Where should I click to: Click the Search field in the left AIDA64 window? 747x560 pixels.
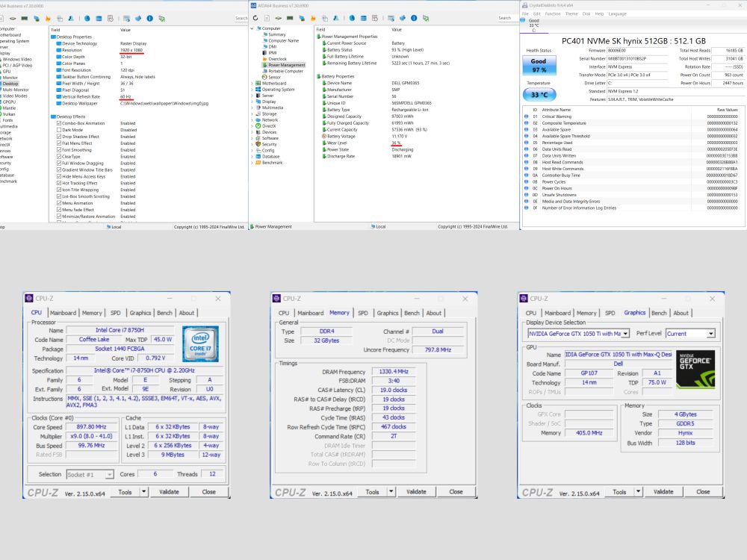241,18
